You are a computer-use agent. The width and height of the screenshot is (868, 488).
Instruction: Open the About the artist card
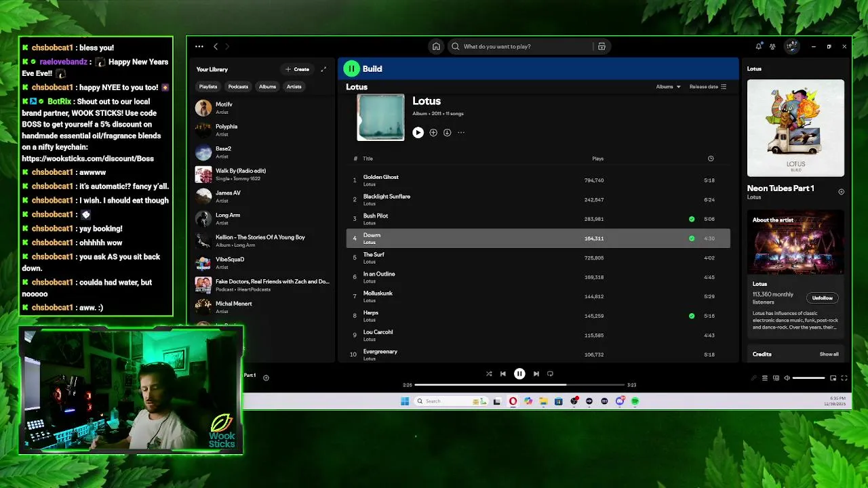point(795,274)
